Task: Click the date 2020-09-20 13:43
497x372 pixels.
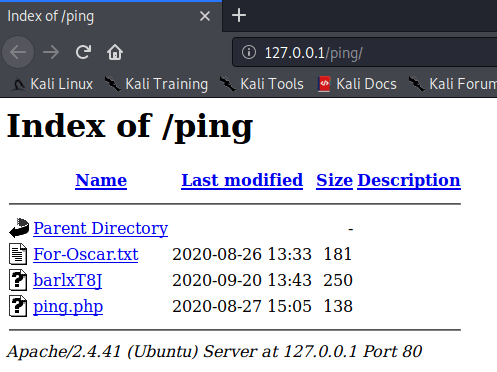Action: tap(242, 280)
